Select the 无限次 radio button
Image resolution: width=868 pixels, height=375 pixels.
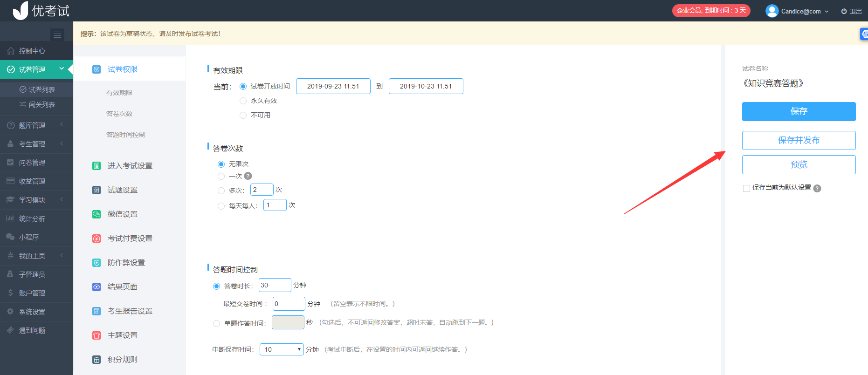coord(221,164)
